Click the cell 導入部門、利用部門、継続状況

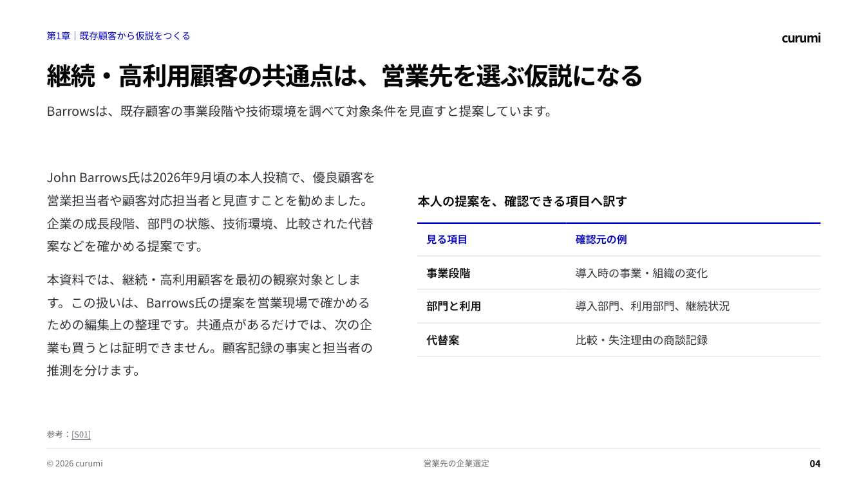[652, 306]
